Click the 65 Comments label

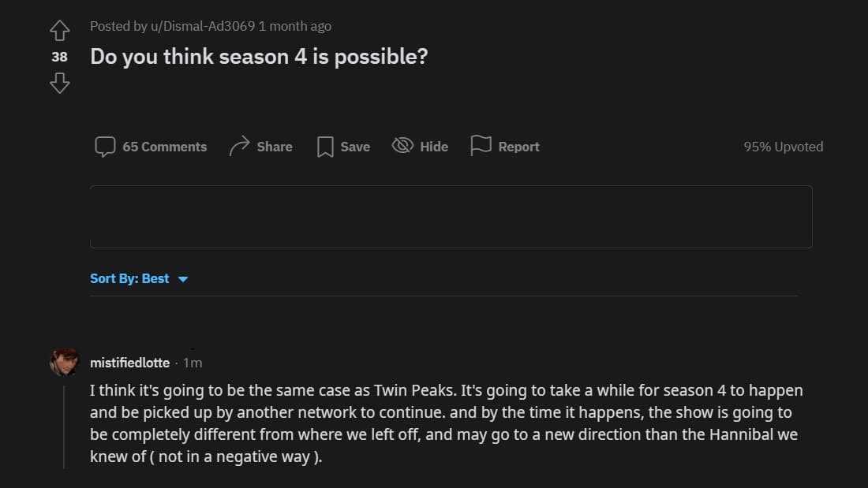point(164,147)
